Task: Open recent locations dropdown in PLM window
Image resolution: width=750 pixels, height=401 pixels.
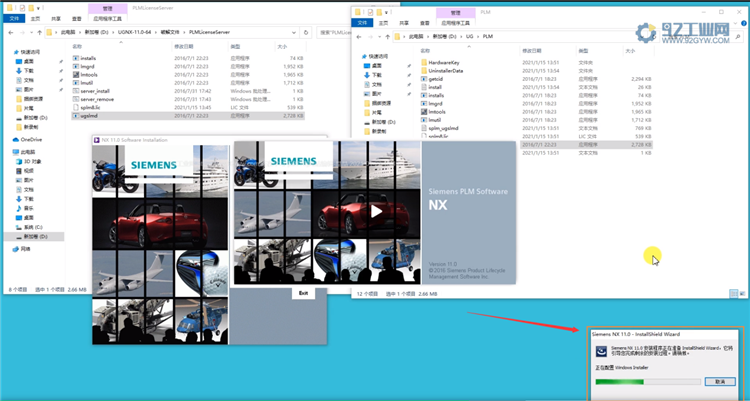Action: pos(379,36)
